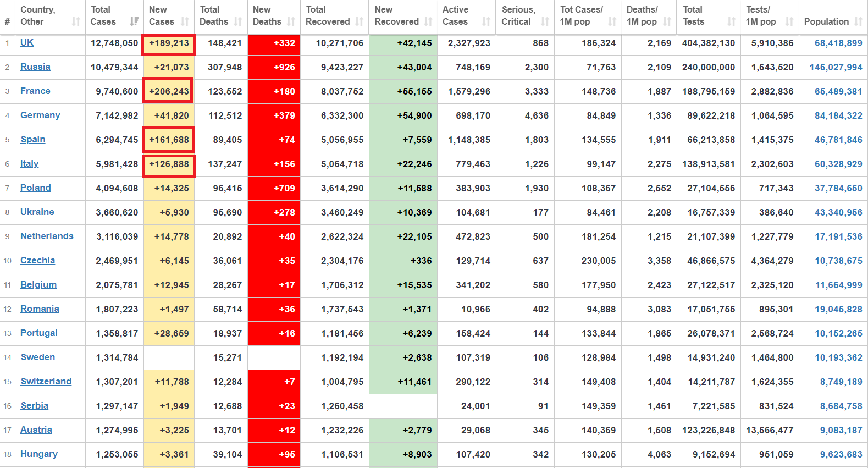Open Switzerland population link 8,749,189
This screenshot has height=468, width=868.
tap(841, 382)
